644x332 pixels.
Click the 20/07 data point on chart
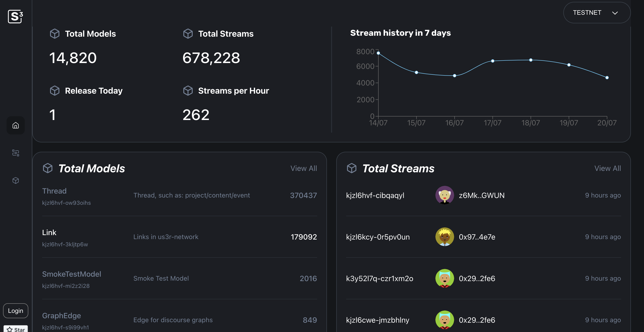(x=607, y=78)
